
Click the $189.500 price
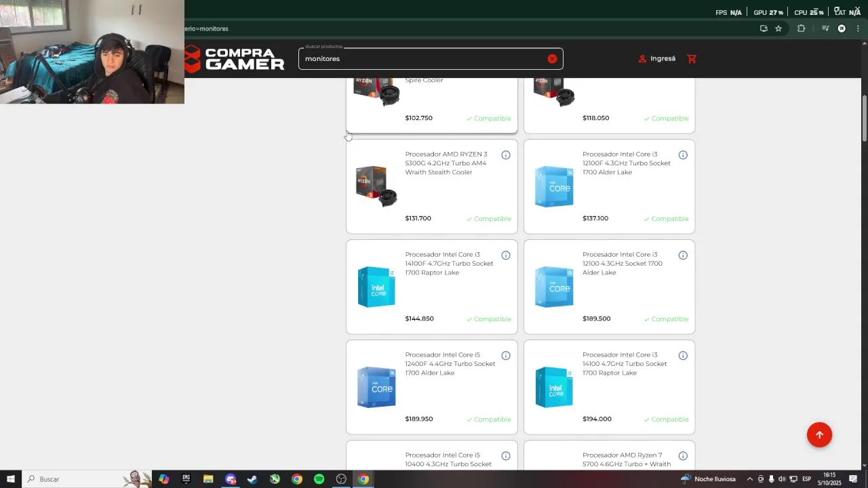[x=597, y=319]
